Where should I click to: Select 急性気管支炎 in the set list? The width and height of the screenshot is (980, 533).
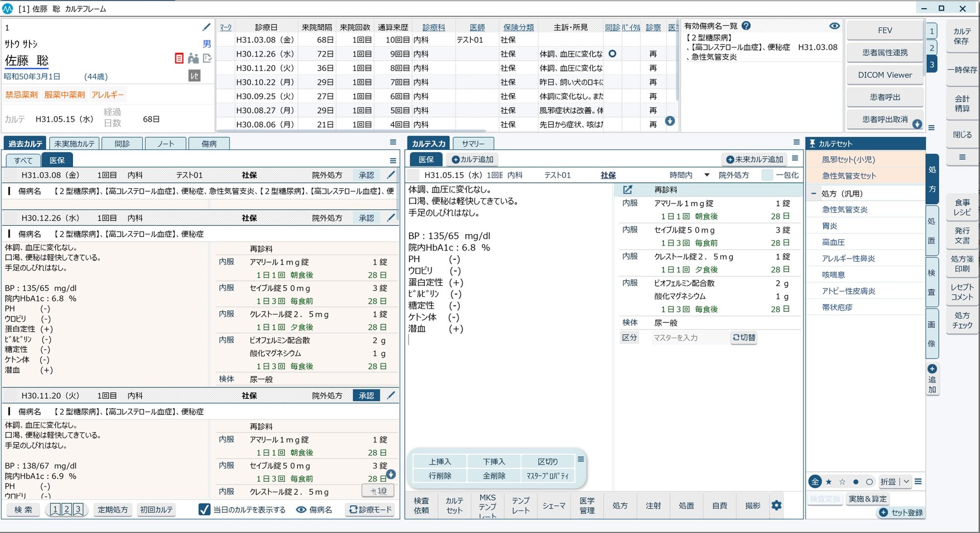(x=845, y=209)
